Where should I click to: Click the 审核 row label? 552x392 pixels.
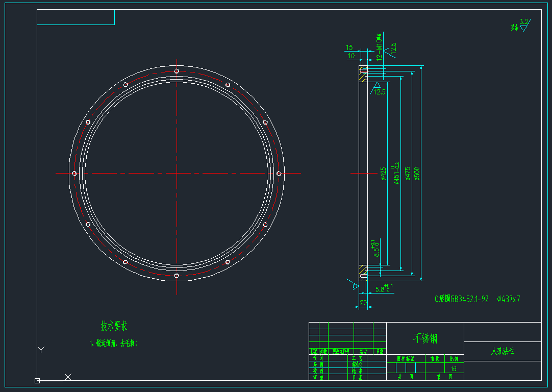318,377
